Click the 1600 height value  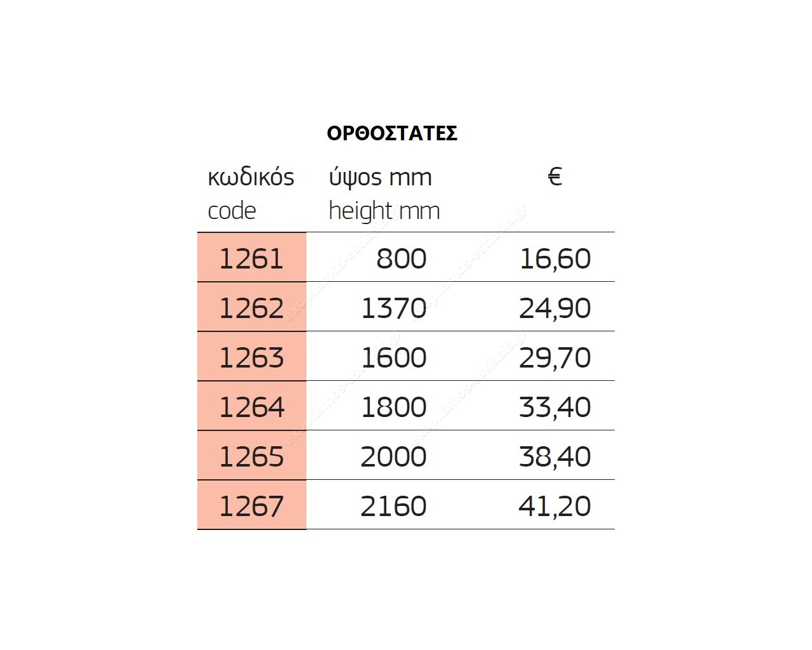(393, 357)
